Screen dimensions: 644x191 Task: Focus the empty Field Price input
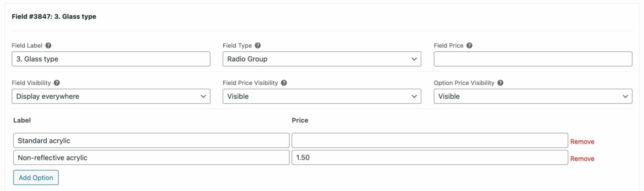tap(533, 59)
